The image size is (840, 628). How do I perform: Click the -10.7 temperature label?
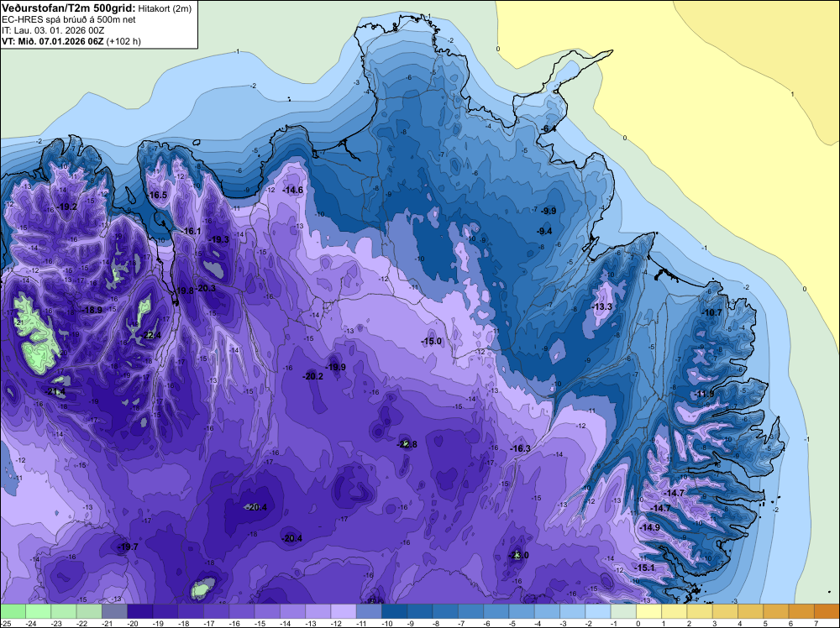(x=712, y=312)
